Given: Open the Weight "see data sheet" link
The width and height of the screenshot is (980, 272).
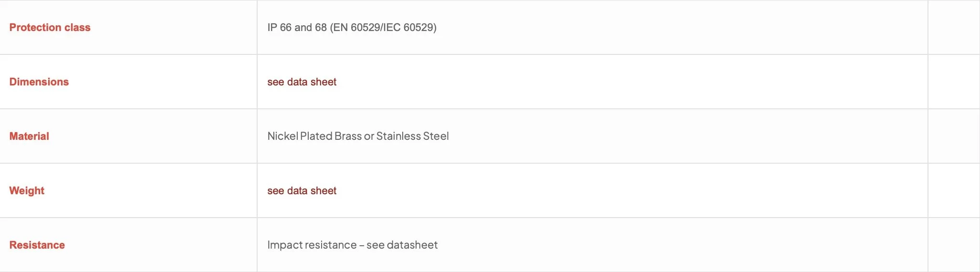Looking at the screenshot, I should coord(302,191).
